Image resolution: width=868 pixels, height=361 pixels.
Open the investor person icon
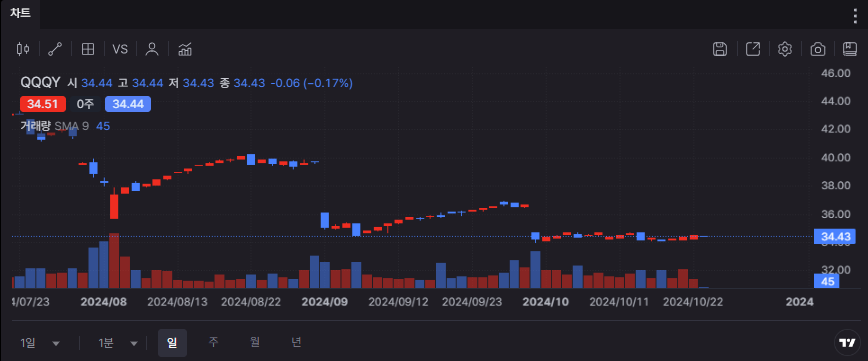pyautogui.click(x=152, y=49)
